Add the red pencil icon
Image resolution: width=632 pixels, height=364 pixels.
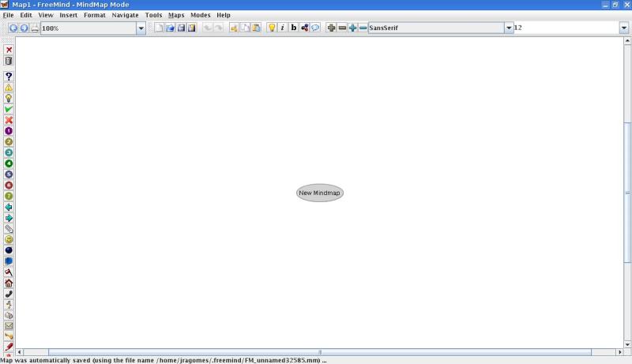pos(9,347)
